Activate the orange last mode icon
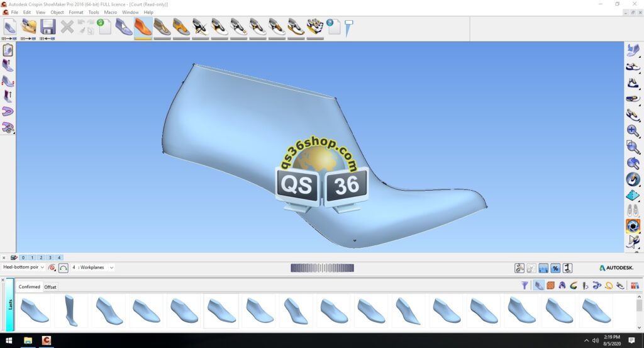Screen dimensions: 644x348 (143, 28)
